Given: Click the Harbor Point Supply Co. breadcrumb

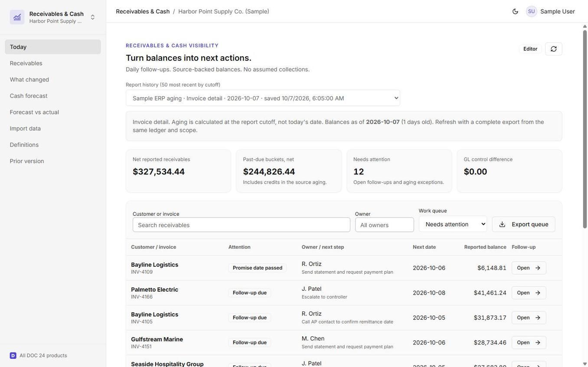Looking at the screenshot, I should coord(224,12).
